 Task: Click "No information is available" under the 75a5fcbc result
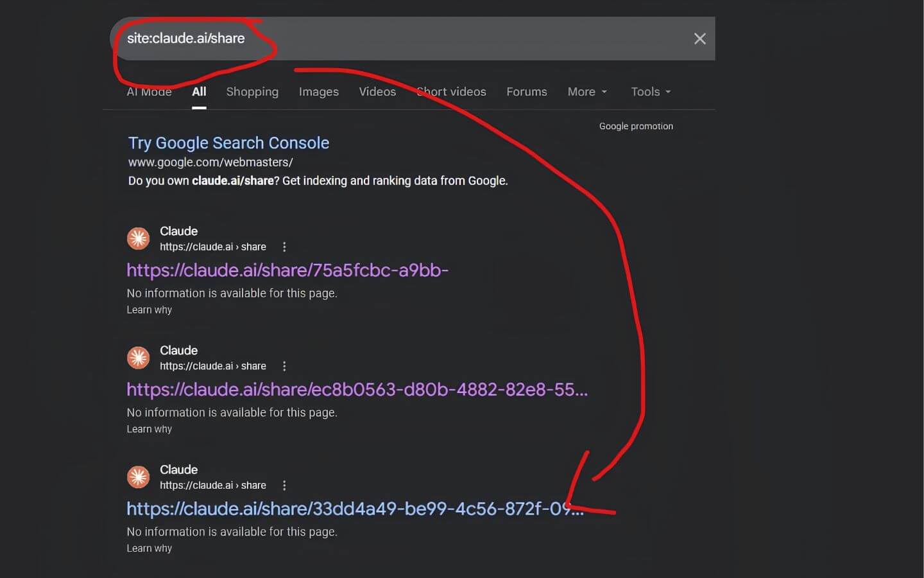tap(232, 293)
